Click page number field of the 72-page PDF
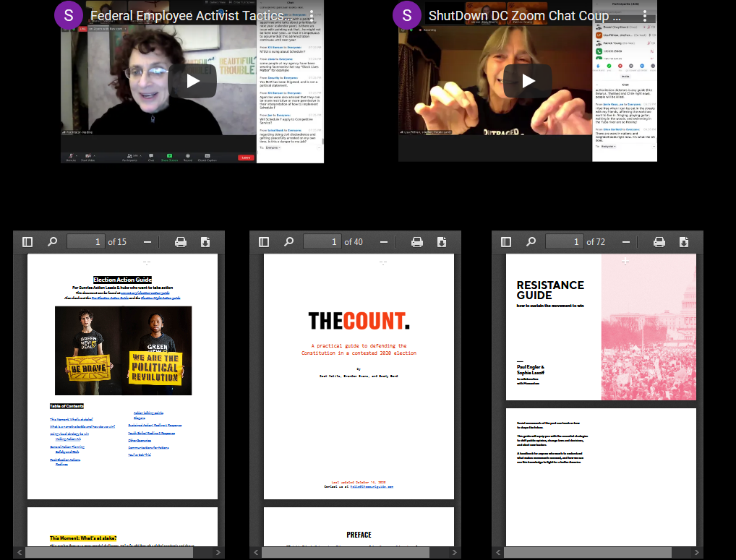The width and height of the screenshot is (736, 560). 565,242
